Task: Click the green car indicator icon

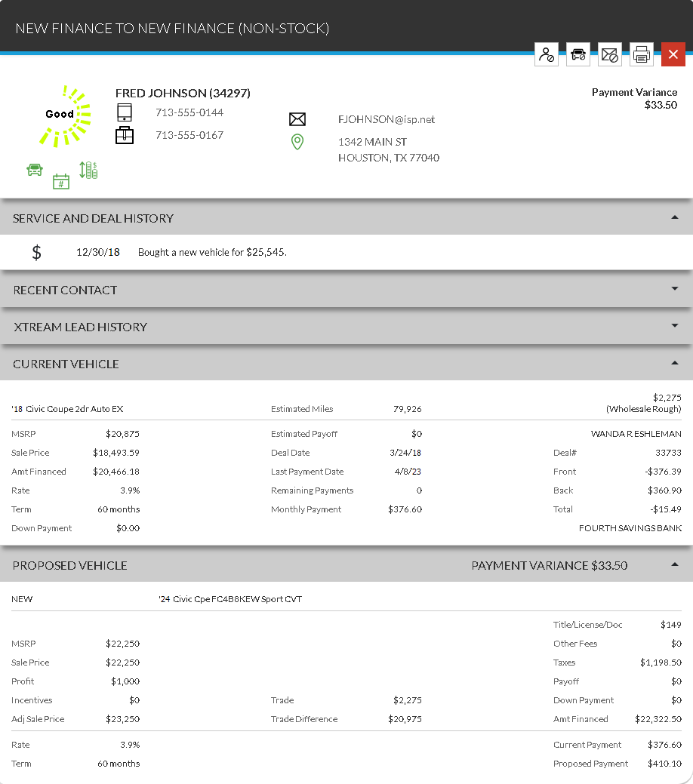Action: pyautogui.click(x=35, y=170)
